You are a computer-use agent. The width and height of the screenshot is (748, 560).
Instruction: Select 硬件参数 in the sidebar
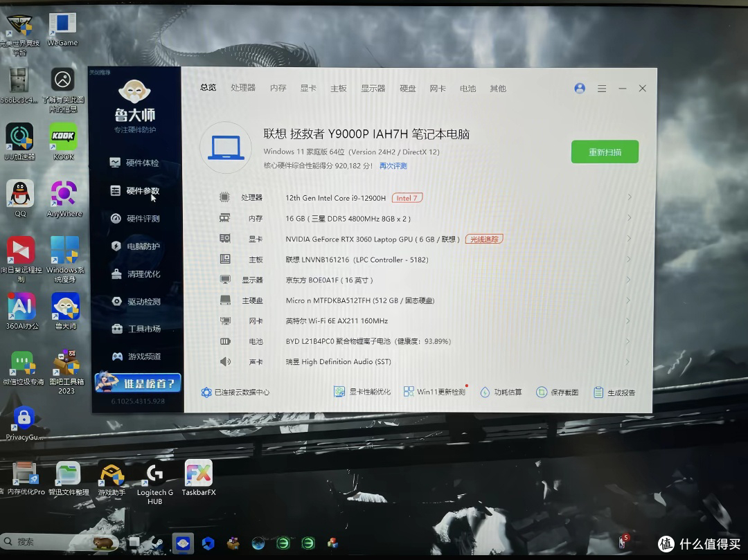(134, 190)
